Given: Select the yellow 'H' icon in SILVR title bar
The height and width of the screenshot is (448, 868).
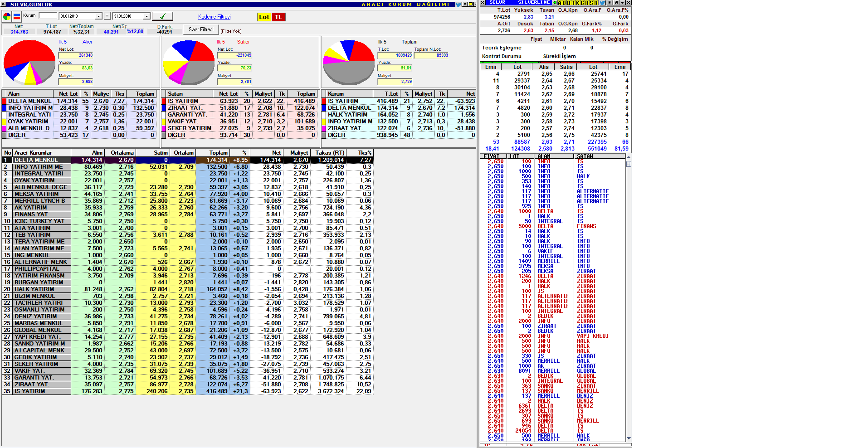Looking at the screenshot, I should pyautogui.click(x=587, y=2).
